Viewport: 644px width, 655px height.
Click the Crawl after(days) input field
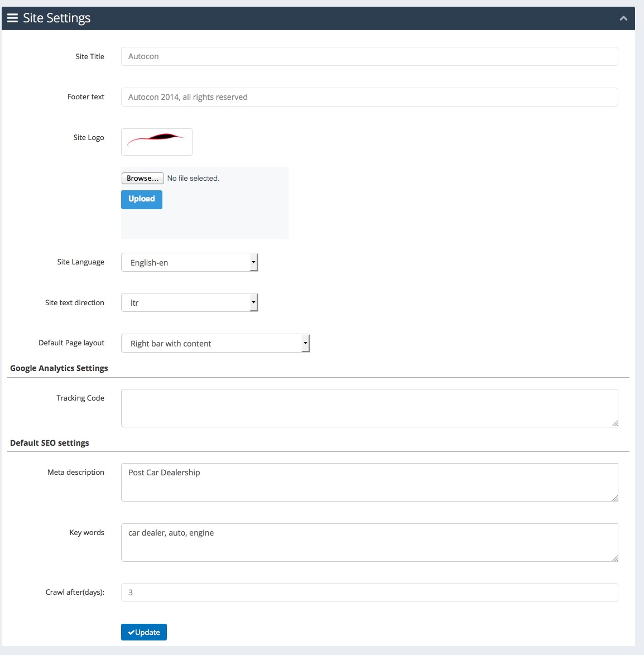[369, 593]
